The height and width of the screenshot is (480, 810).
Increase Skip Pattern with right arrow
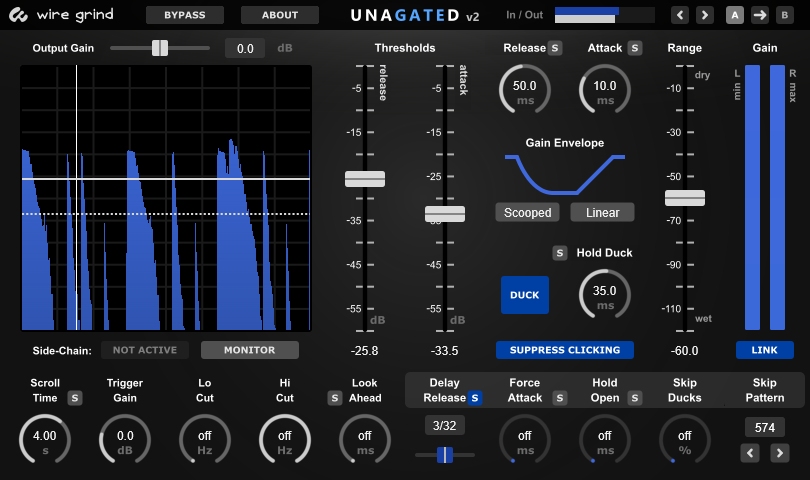tap(780, 453)
